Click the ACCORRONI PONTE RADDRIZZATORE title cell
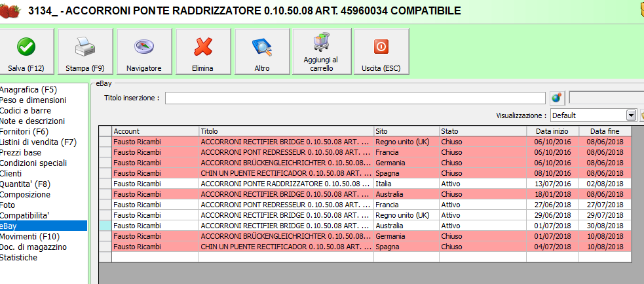Image resolution: width=644 pixels, height=284 pixels. coord(286,184)
